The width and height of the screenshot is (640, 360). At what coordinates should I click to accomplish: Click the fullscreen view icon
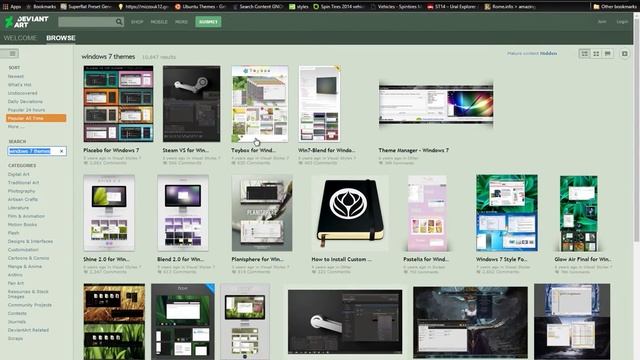point(624,53)
